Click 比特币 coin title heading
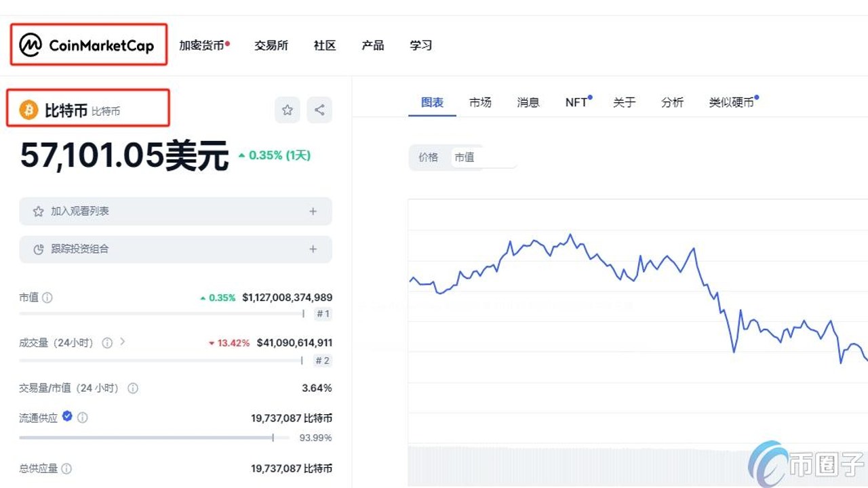This screenshot has width=868, height=488. tap(66, 110)
